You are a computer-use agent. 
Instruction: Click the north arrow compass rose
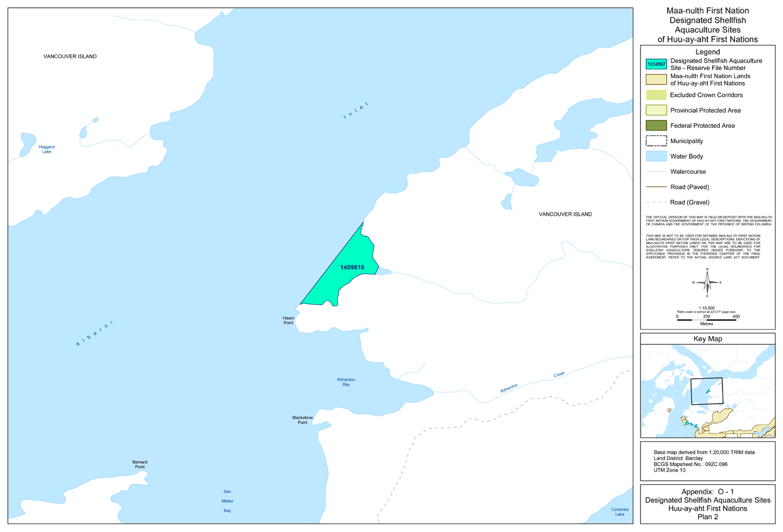[707, 283]
